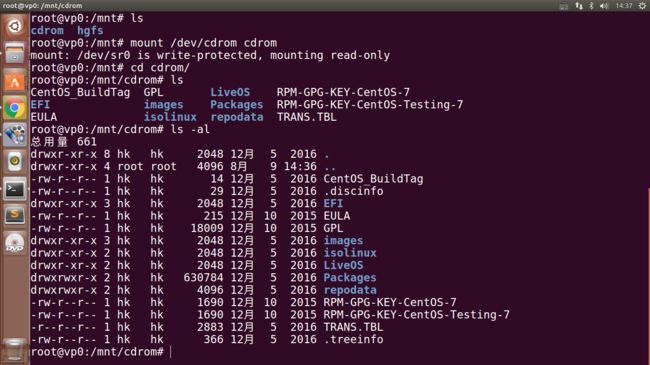The height and width of the screenshot is (365, 650).
Task: Click 'EULA' in the ls -al listing
Action: coord(337,216)
